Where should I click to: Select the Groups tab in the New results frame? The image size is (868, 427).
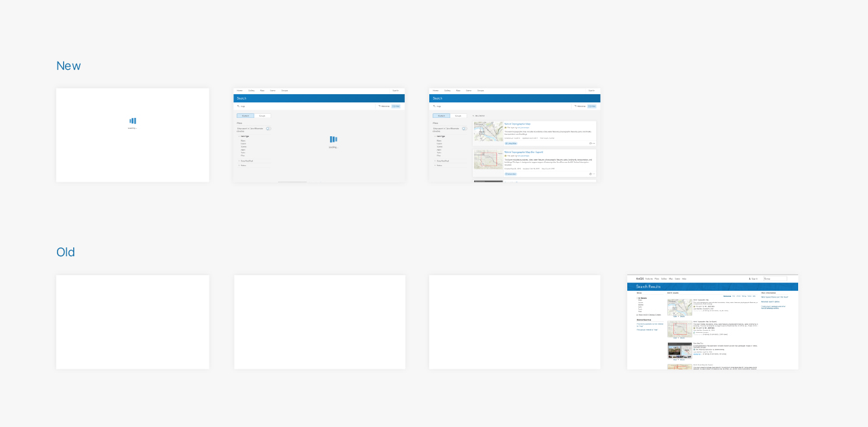pos(458,116)
